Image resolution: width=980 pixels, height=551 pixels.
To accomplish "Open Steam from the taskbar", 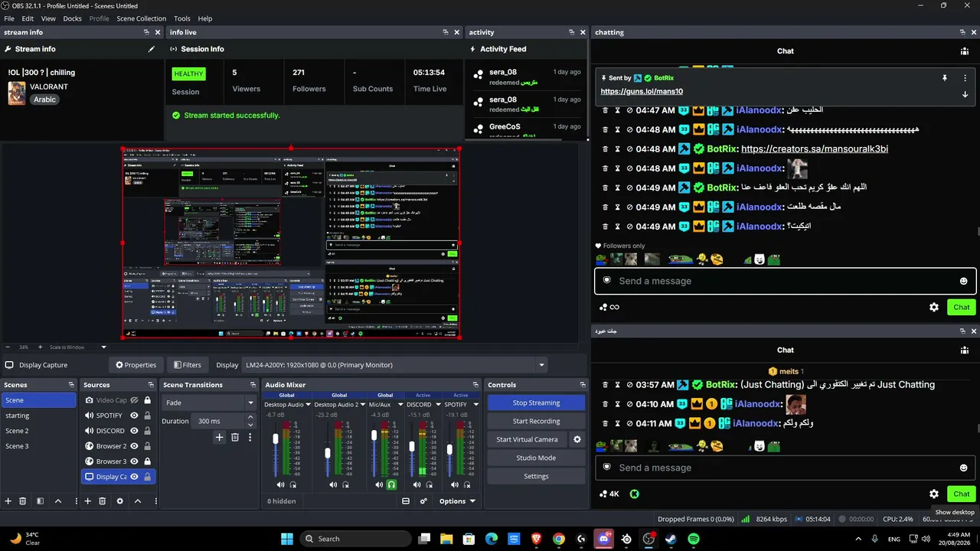I will (x=671, y=539).
